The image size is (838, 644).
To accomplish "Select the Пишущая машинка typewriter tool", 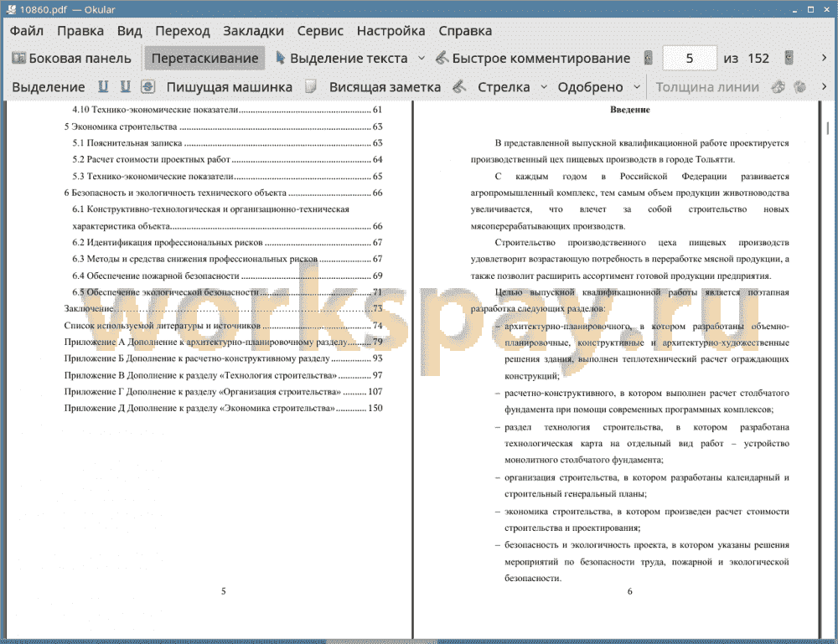I will pos(230,87).
